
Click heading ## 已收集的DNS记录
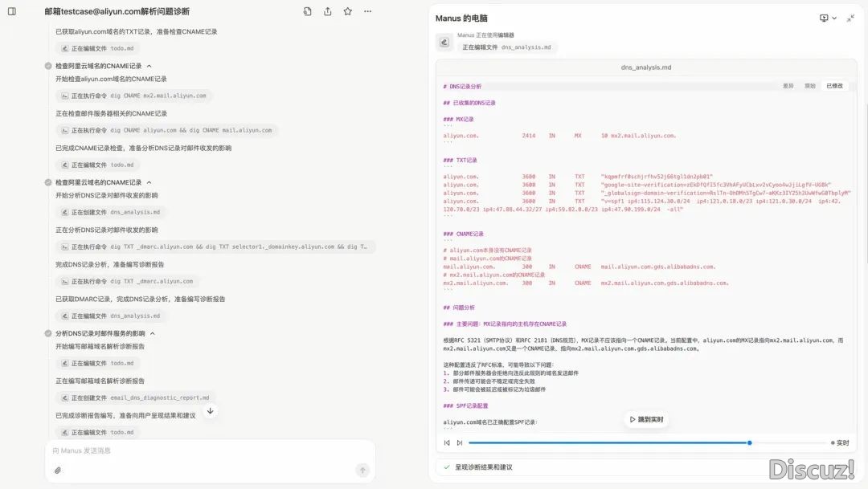[469, 103]
